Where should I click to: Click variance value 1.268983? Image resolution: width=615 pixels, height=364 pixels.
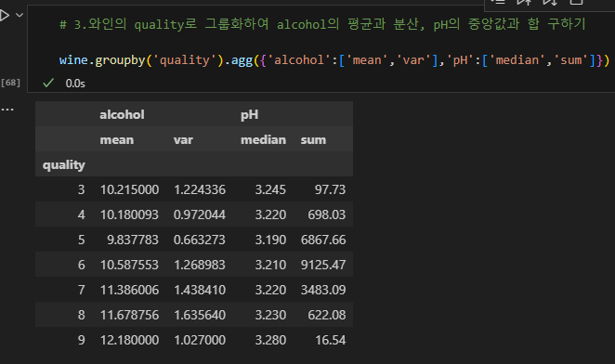200,265
